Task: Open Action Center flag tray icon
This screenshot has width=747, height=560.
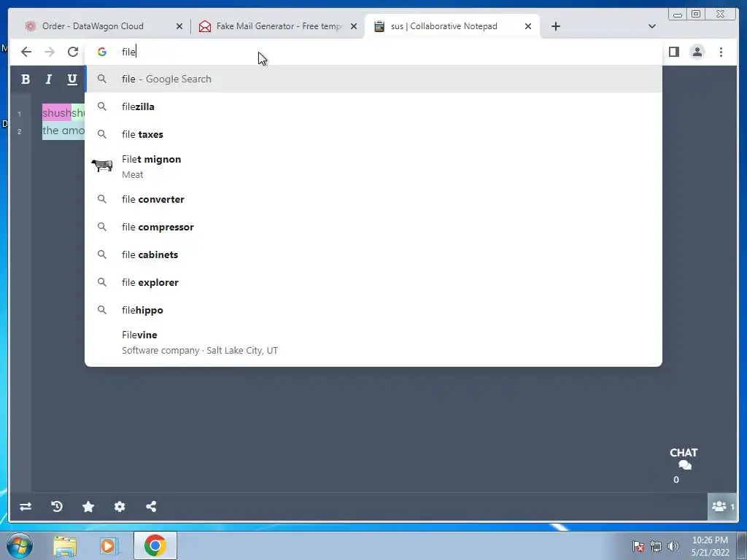Action: click(x=638, y=546)
